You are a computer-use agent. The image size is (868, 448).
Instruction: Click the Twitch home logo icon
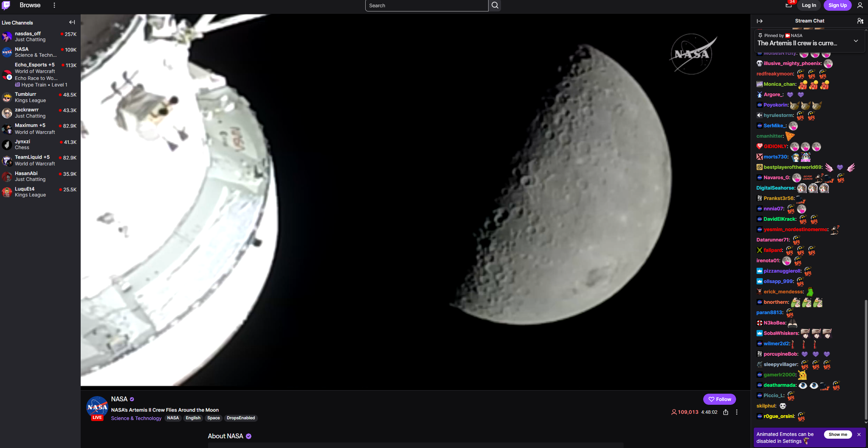pos(6,5)
